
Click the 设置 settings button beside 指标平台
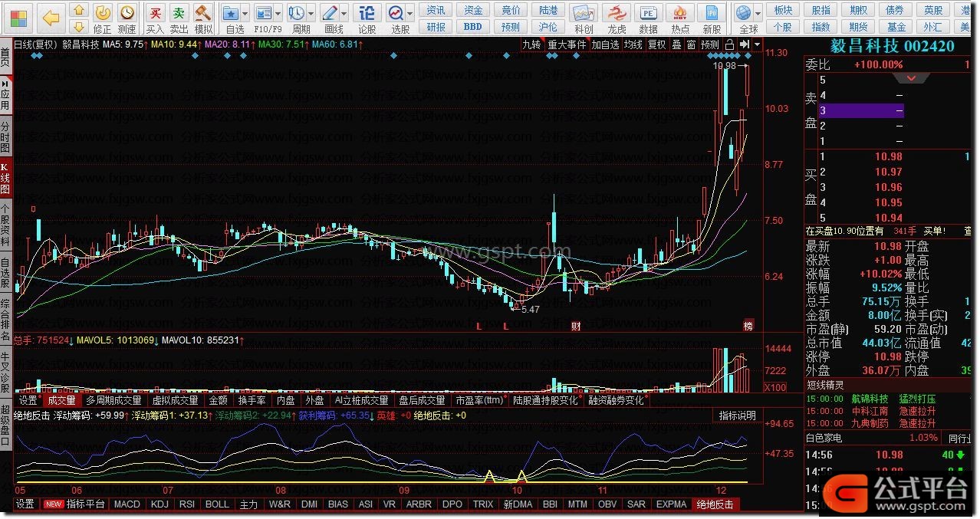point(25,504)
